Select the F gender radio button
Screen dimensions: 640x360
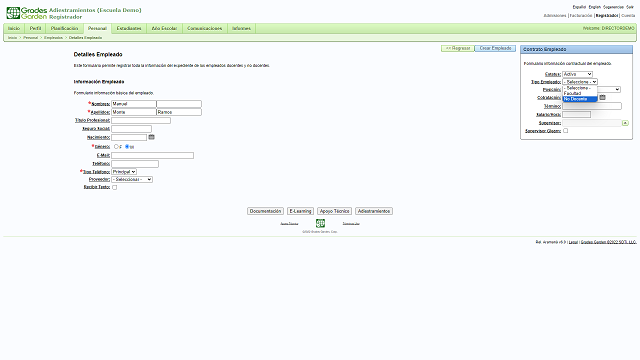[116, 146]
